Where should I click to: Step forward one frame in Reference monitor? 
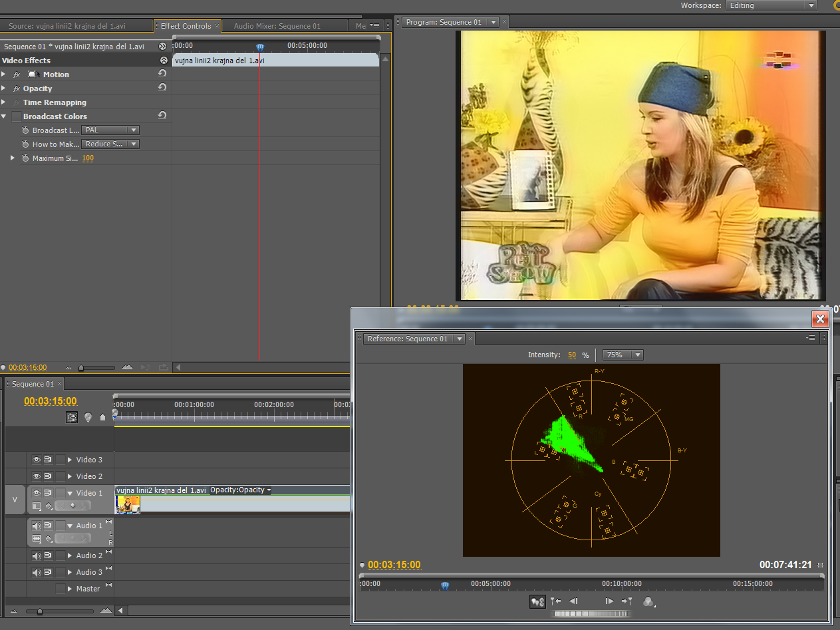(x=609, y=601)
